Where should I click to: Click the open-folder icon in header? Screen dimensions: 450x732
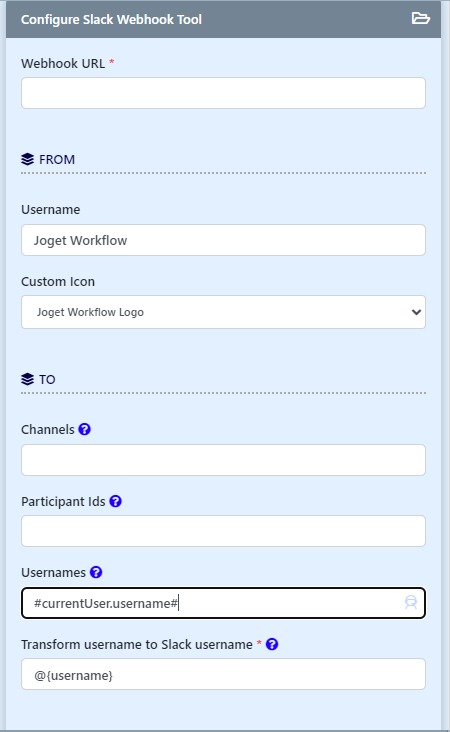click(x=420, y=18)
